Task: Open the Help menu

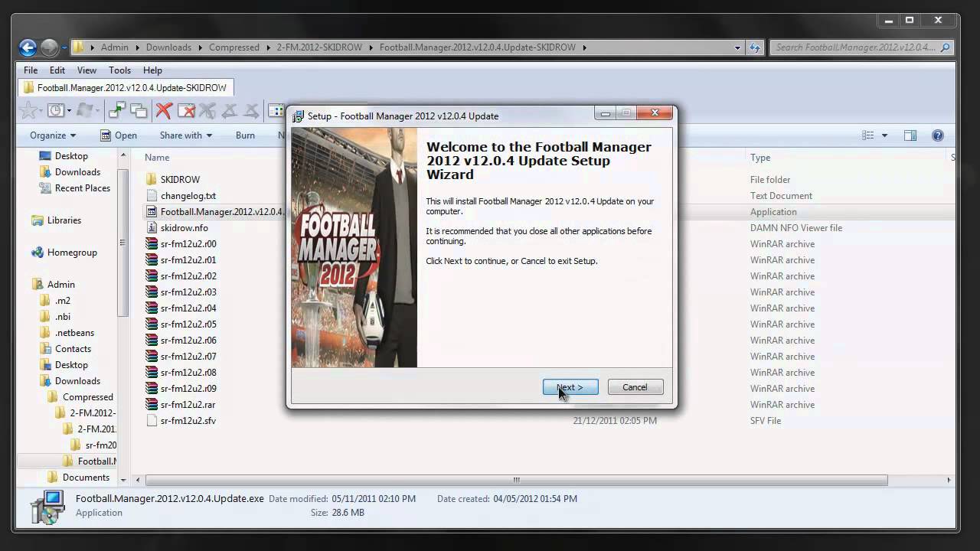Action: pyautogui.click(x=152, y=70)
